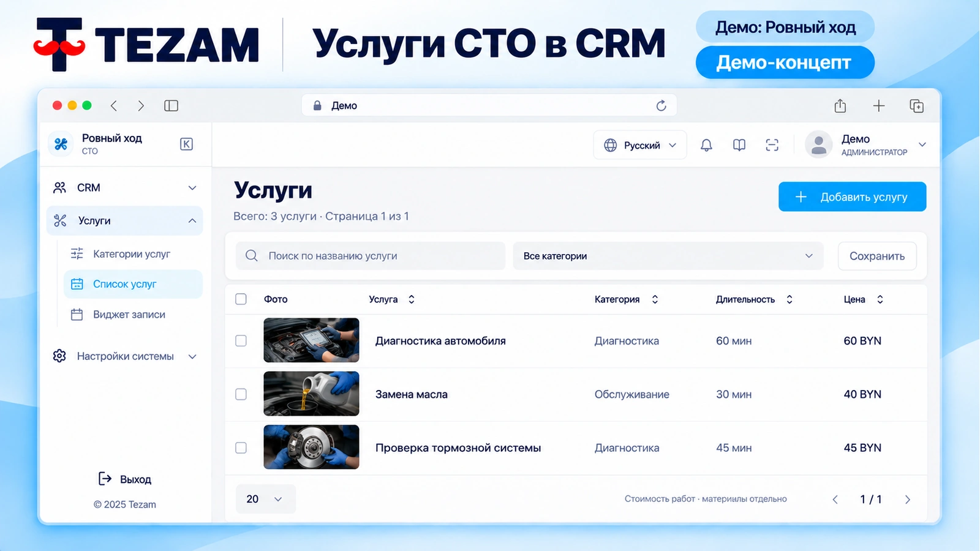
Task: Click the Демо: Ровный ход pill
Action: (x=785, y=27)
